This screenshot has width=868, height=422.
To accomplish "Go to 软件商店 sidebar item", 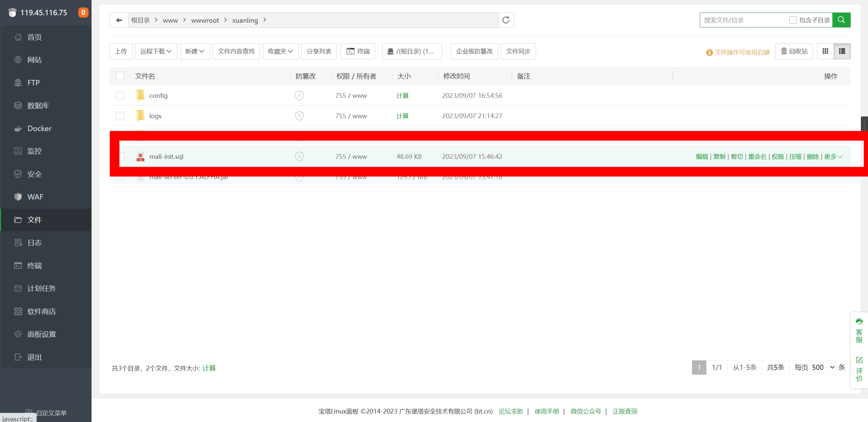I will tap(41, 311).
